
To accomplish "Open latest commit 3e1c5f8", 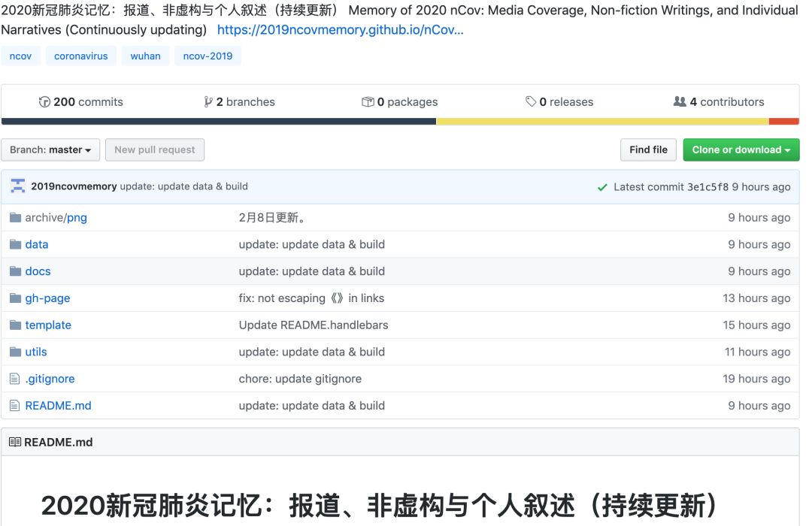I will click(x=707, y=187).
